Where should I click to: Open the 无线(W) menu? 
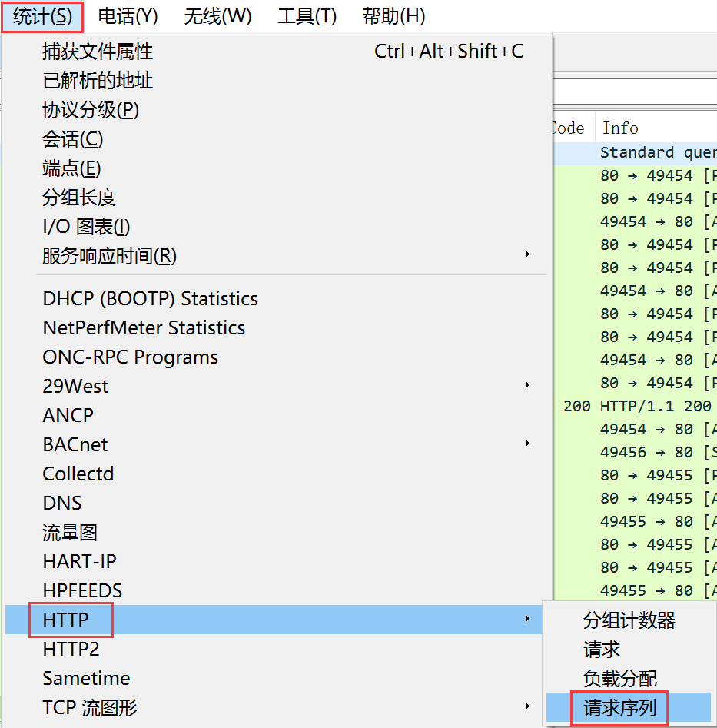(x=217, y=16)
